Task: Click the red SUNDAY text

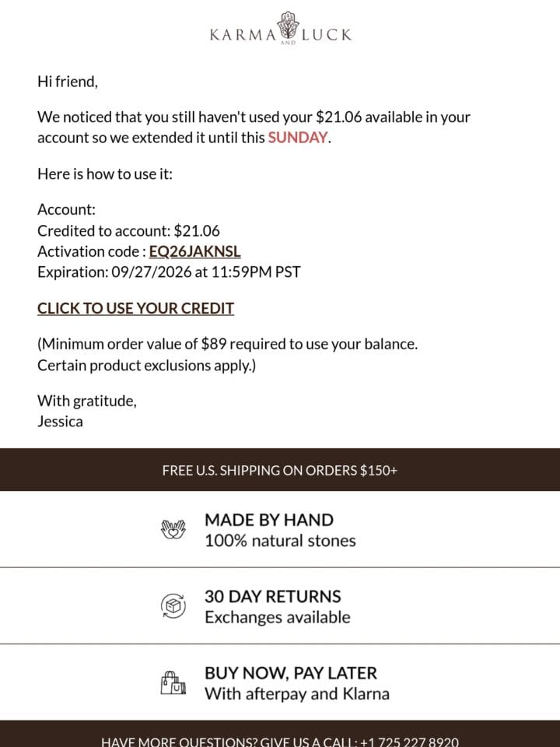Action: pos(298,138)
